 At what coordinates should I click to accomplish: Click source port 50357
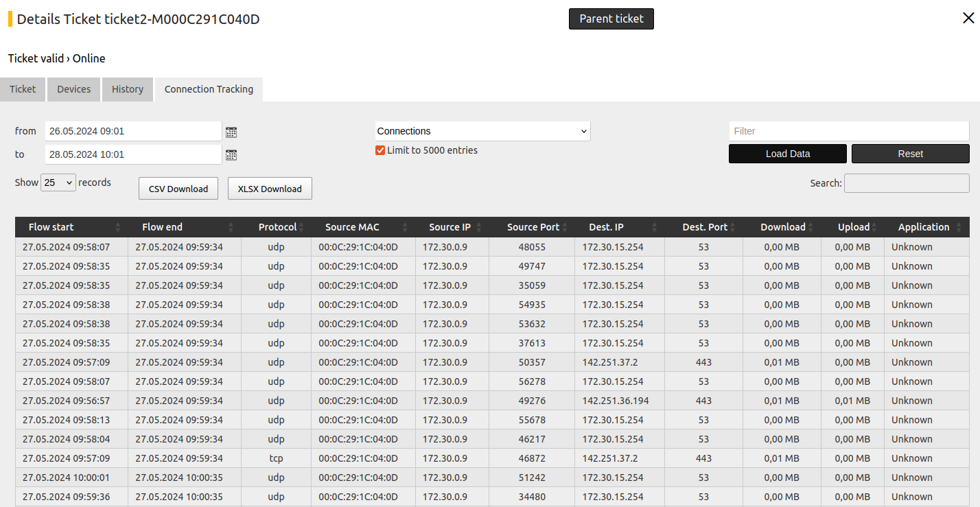(x=532, y=362)
